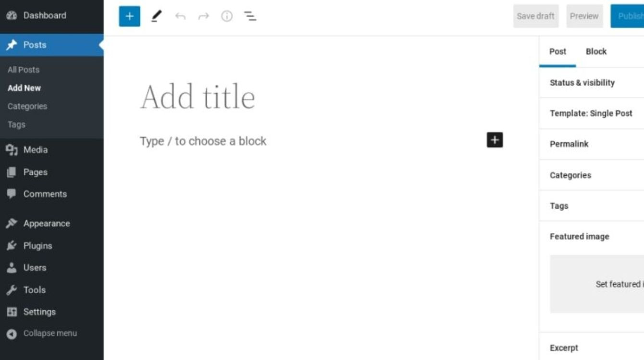Click the Preview button

584,16
